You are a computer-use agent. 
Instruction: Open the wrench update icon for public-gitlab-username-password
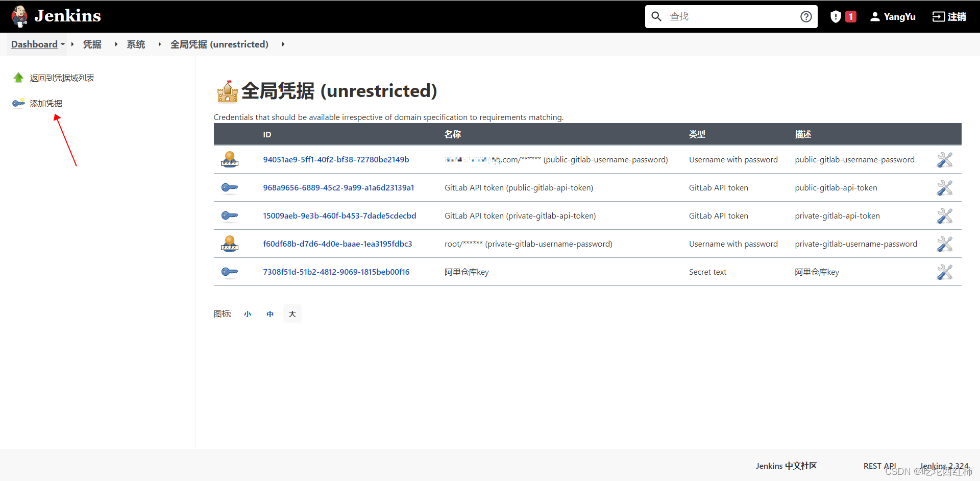[x=945, y=159]
